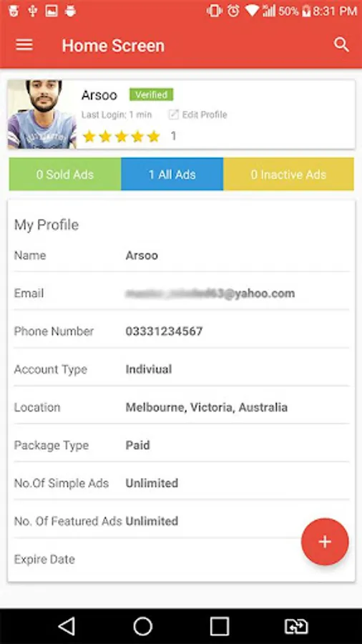
Task: Click the Edit Profile link
Action: click(x=205, y=114)
